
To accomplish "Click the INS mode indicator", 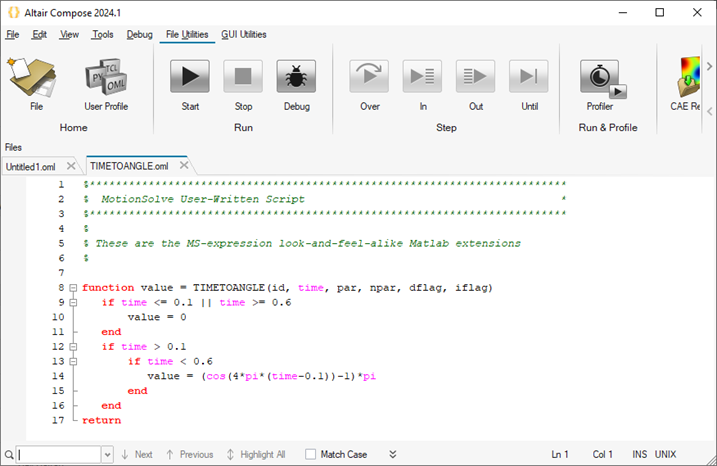I will [x=639, y=454].
